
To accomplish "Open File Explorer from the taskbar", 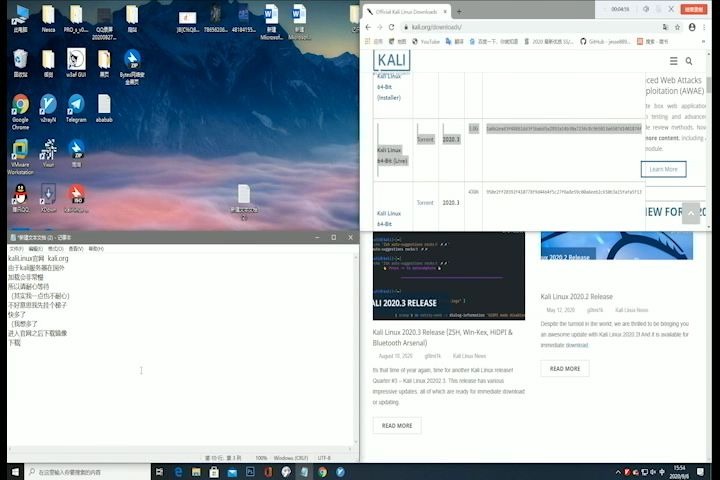I will click(196, 472).
